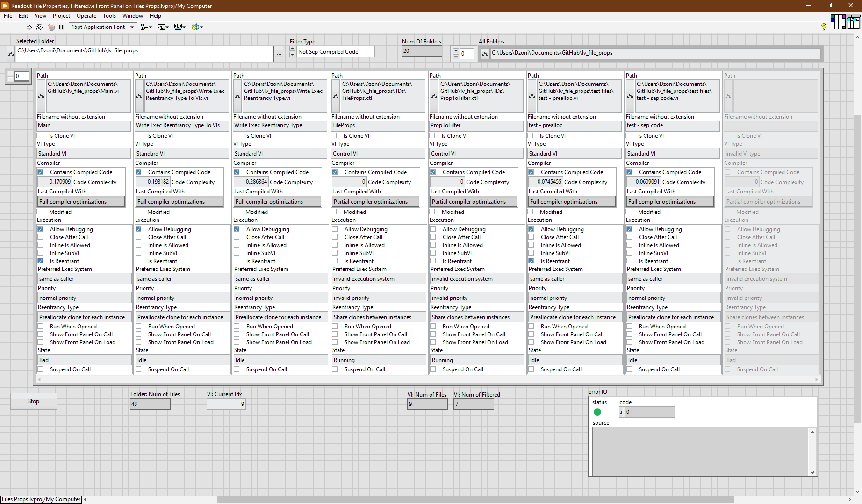Click the path icon beside FileProps.ctl path
The image size is (862, 504).
click(336, 96)
